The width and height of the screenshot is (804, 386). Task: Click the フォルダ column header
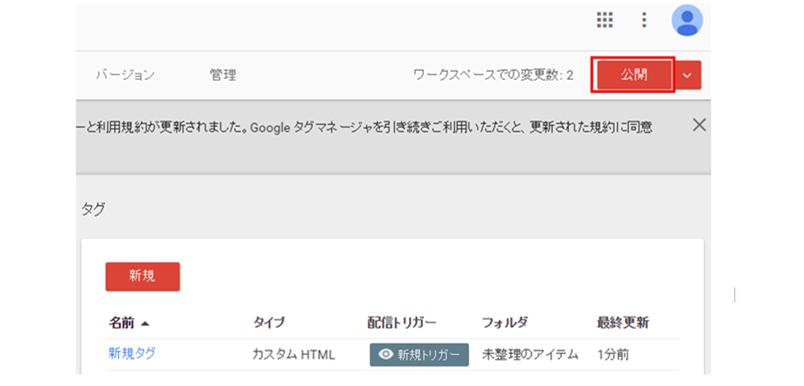point(505,323)
